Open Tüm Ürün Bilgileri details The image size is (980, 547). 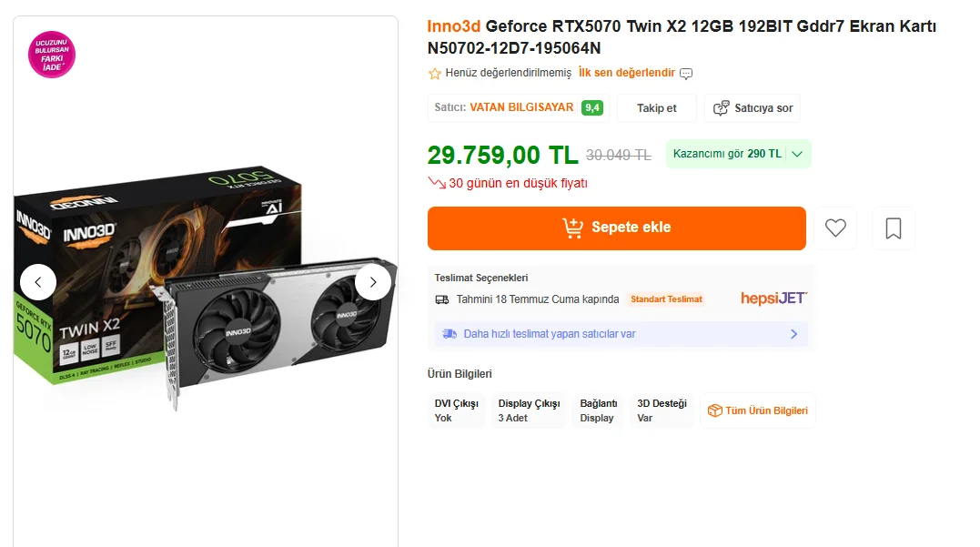click(758, 410)
